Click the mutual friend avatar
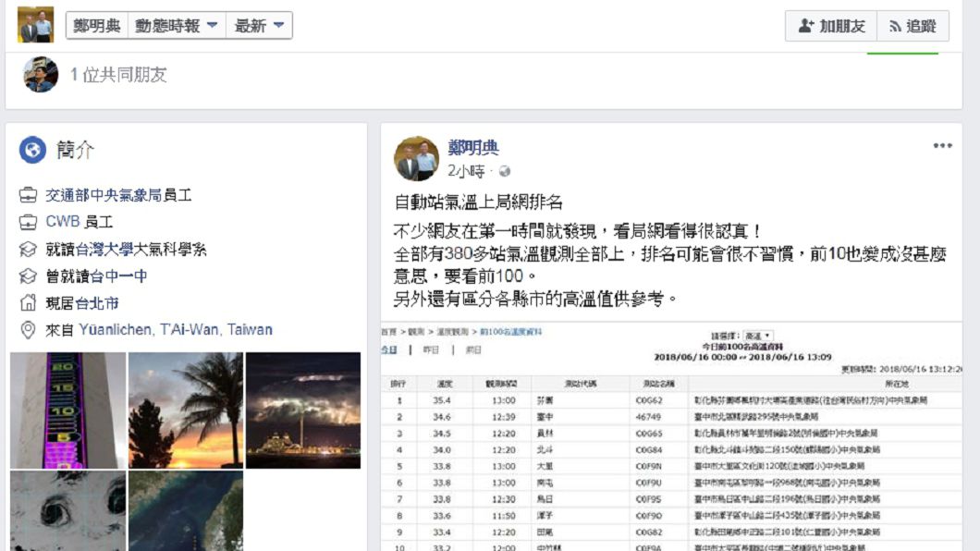The height and width of the screenshot is (551, 980). pos(41,74)
